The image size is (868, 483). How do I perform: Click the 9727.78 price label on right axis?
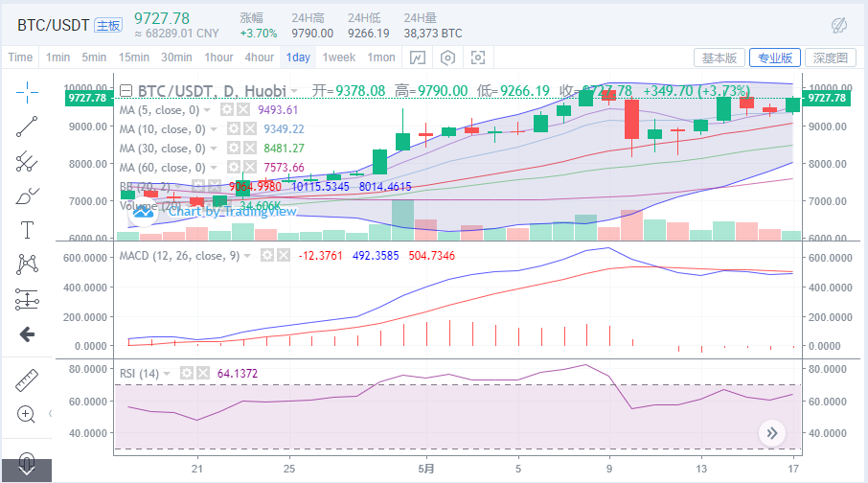pos(827,98)
